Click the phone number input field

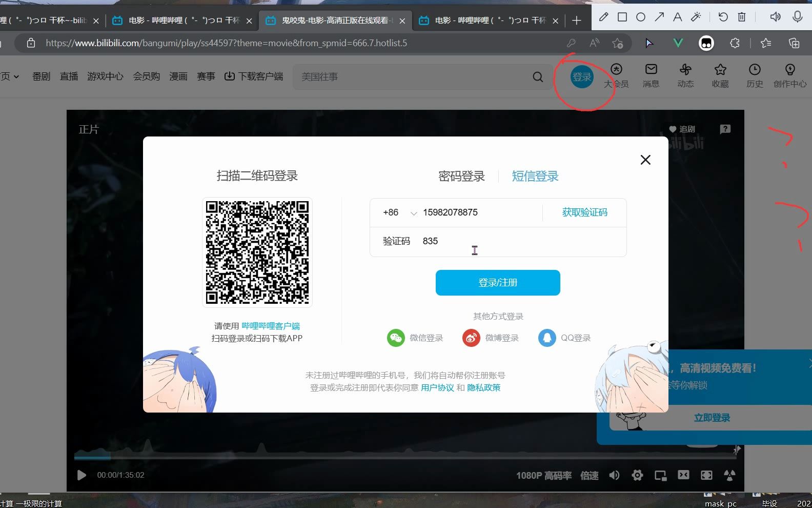point(479,212)
